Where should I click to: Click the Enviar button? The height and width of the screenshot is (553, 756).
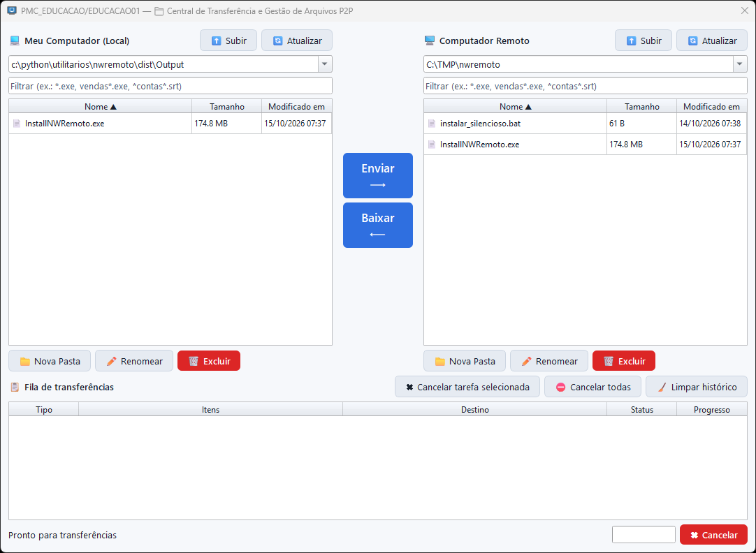click(x=378, y=175)
